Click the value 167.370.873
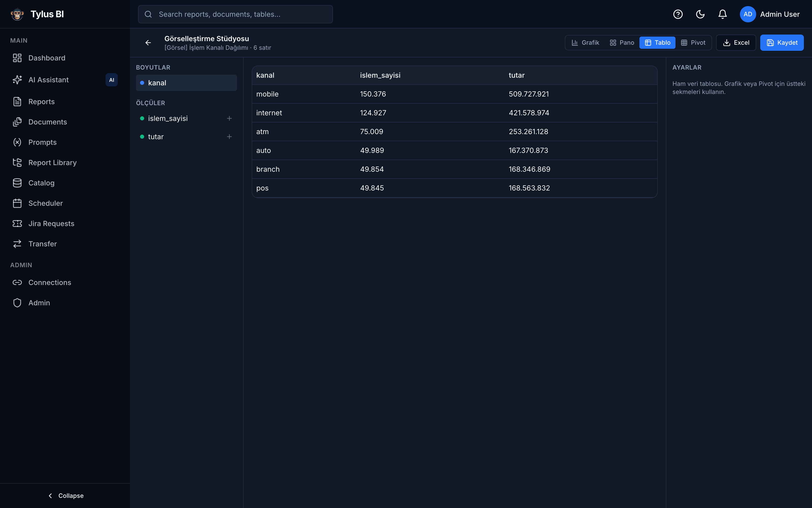 coord(529,151)
